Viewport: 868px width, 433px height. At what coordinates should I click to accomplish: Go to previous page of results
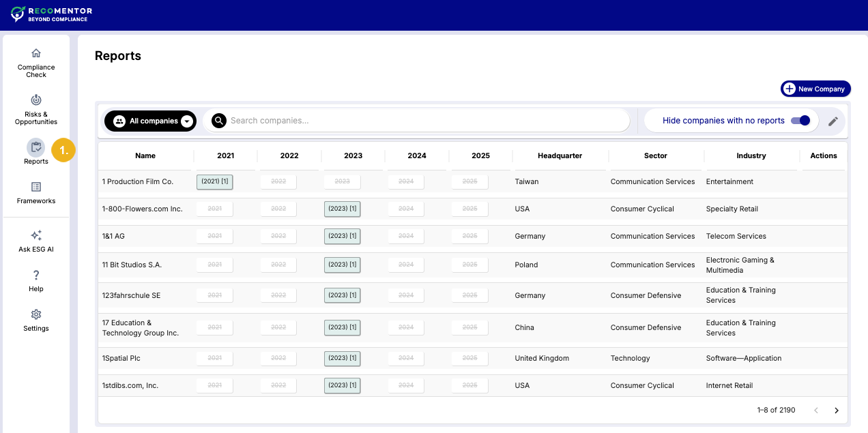[x=815, y=410]
